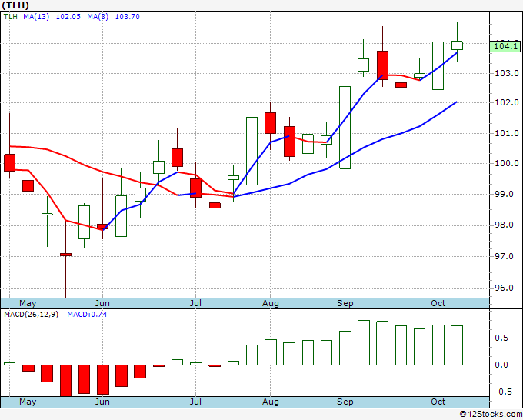
Task: Click the TLH legend label
Action: tap(10, 17)
